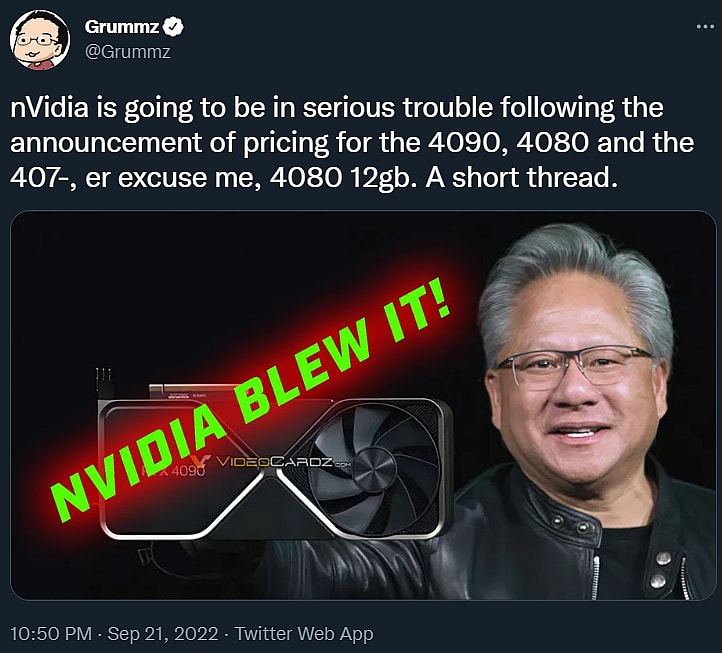
Task: Click the 10:50 PM timestamp
Action: pyautogui.click(x=51, y=634)
